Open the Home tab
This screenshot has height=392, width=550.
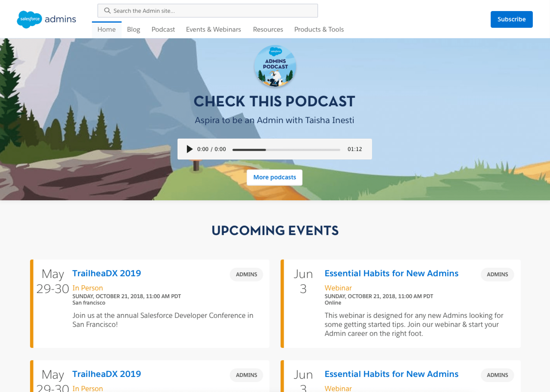(106, 29)
